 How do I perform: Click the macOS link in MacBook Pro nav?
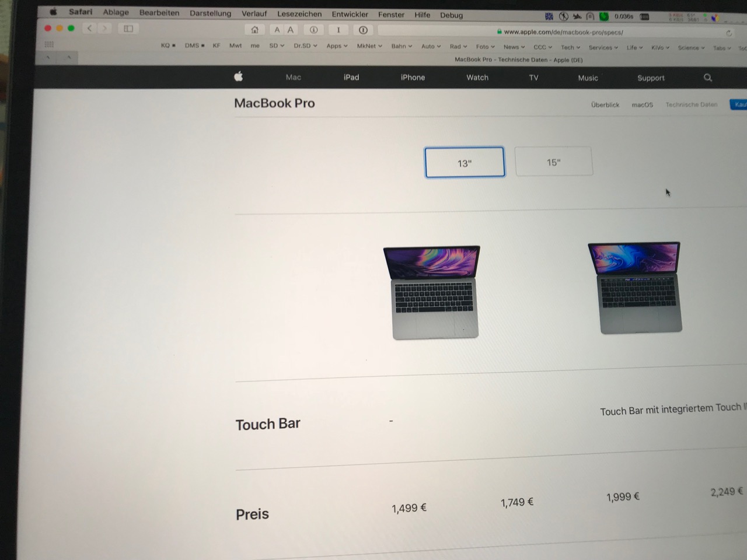coord(643,105)
